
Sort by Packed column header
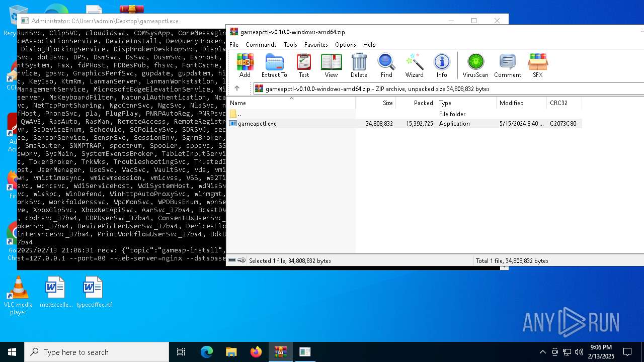(416, 103)
